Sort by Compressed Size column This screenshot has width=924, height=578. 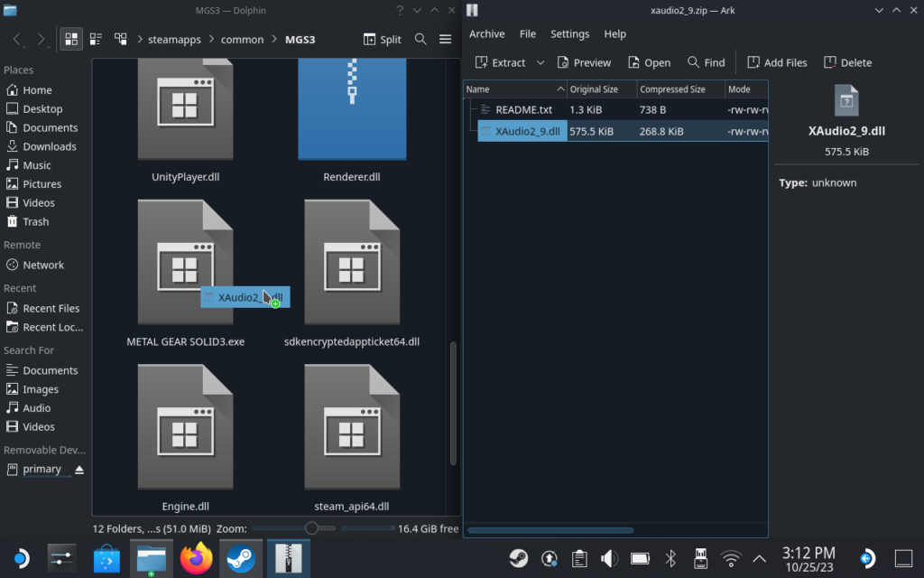(680, 89)
